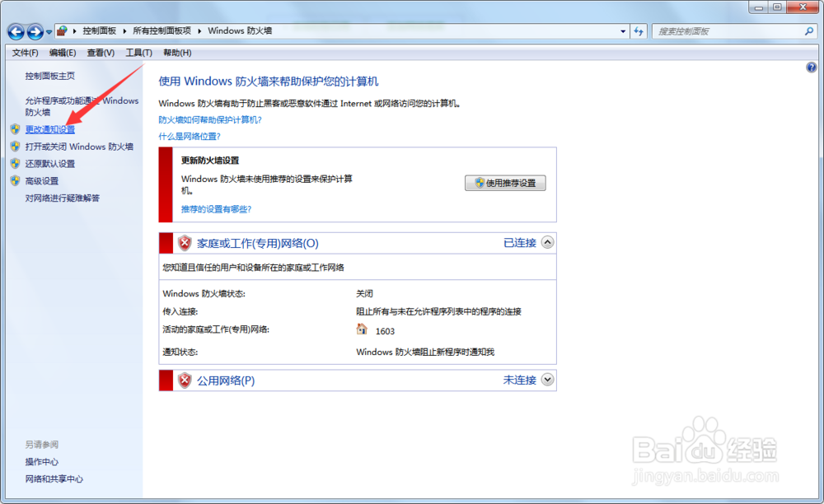
Task: Open the 工具(T) menu
Action: coord(138,53)
